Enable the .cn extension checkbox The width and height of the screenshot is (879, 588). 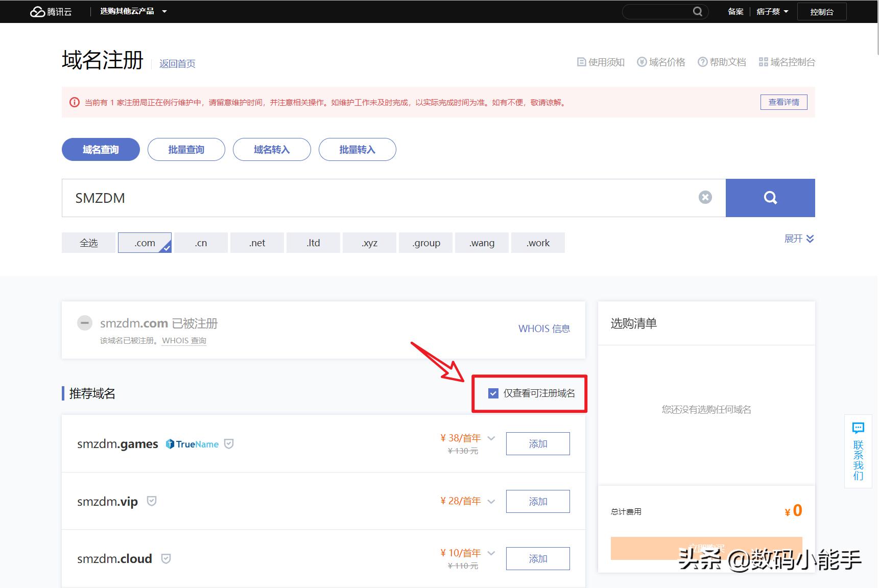[x=201, y=243]
